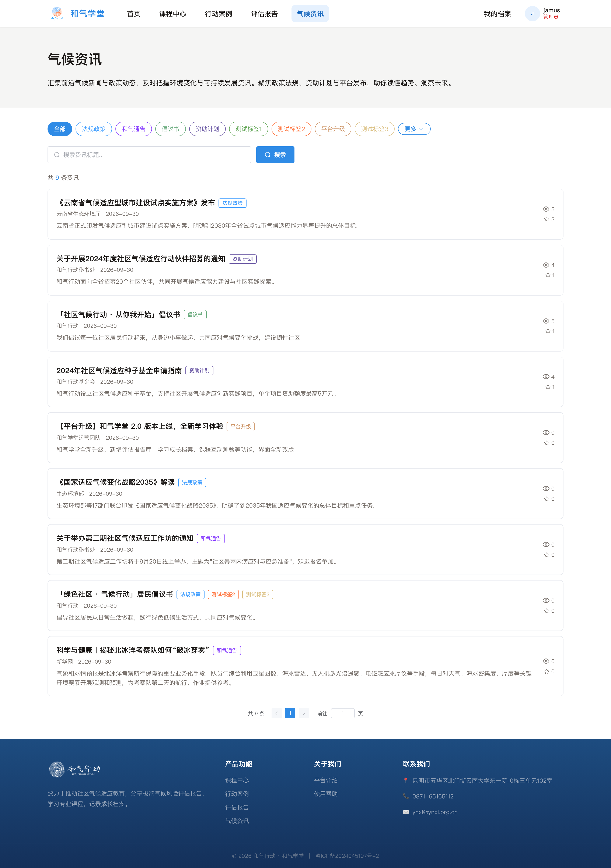Viewport: 611px width, 868px height.
Task: Click star icon on 绿色社区 居民倡议书 card
Action: (x=546, y=611)
